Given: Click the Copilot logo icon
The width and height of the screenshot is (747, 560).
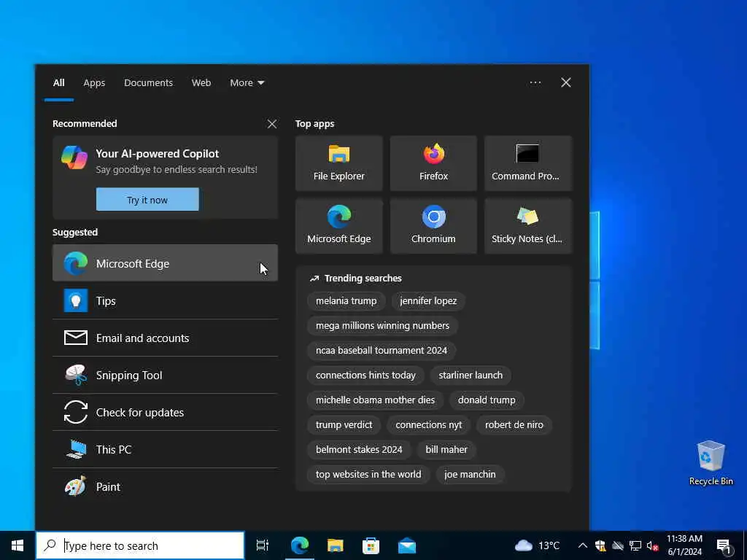Looking at the screenshot, I should point(74,157).
